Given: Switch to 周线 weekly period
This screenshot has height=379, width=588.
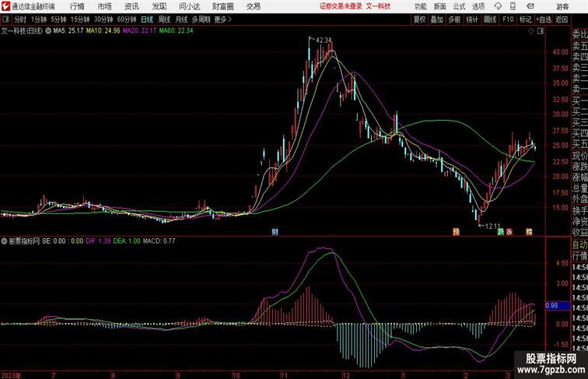Looking at the screenshot, I should [x=164, y=19].
